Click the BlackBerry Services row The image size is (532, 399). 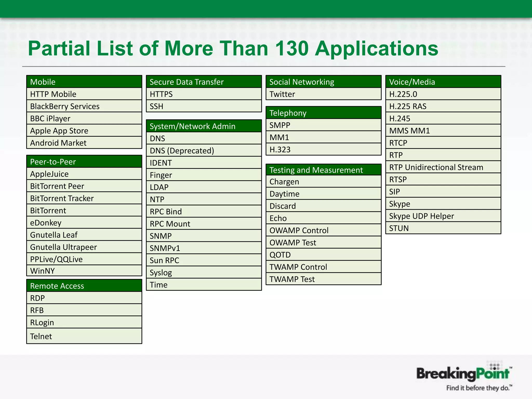[x=84, y=106]
